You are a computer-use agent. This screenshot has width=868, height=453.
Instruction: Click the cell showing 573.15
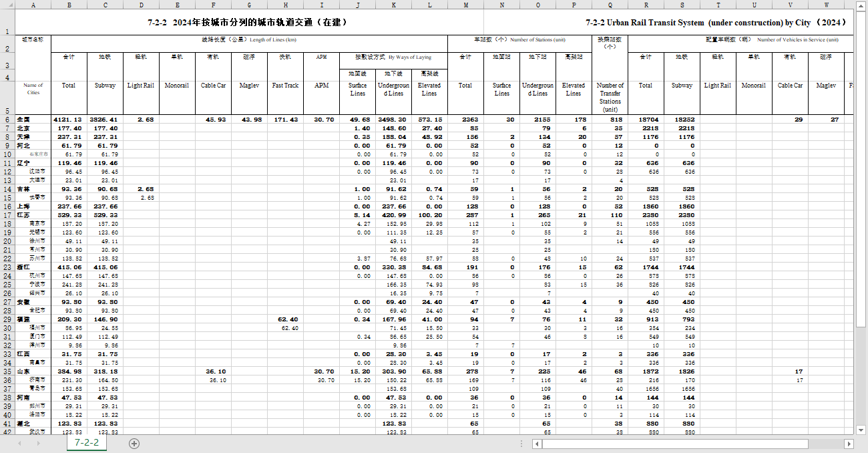click(x=429, y=120)
